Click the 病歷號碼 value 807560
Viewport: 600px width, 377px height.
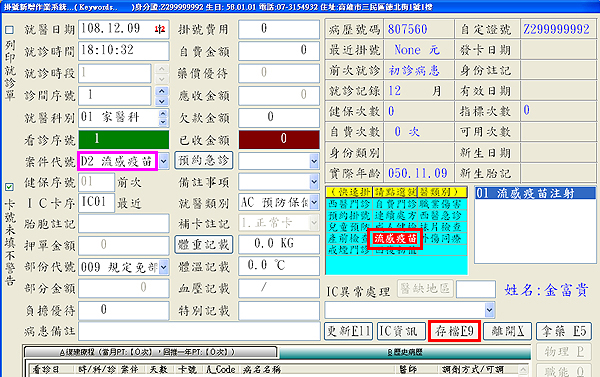408,29
